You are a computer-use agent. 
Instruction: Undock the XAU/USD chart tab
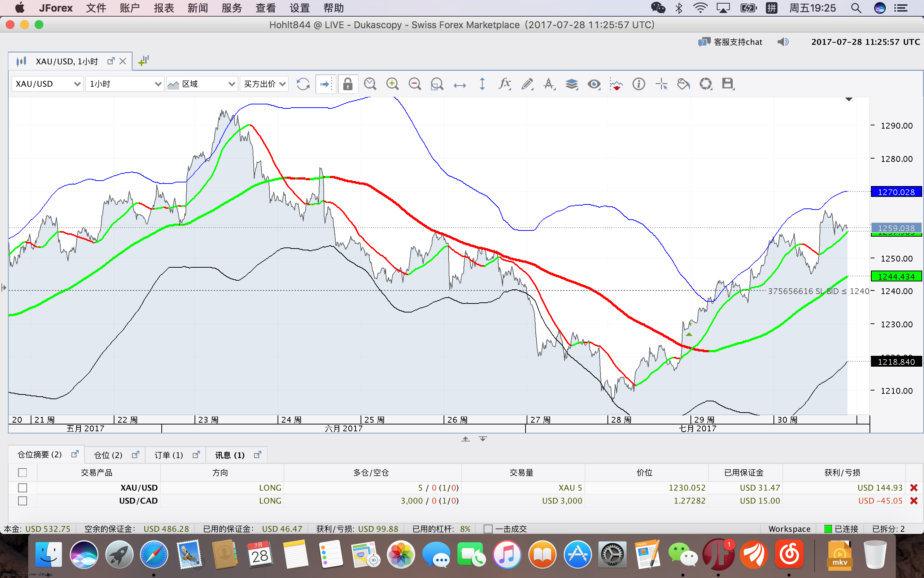[x=111, y=61]
